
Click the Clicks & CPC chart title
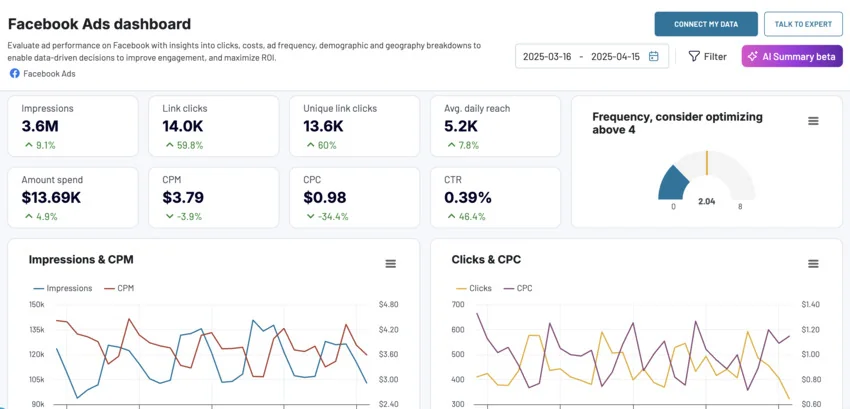(486, 259)
